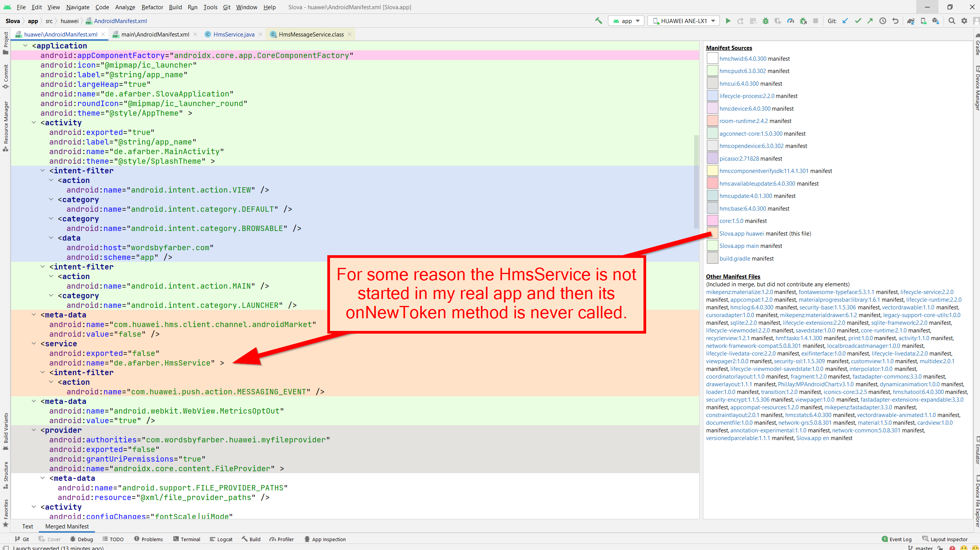Viewport: 980px width, 550px height.
Task: Click Git Commit green checkmark
Action: click(x=858, y=21)
